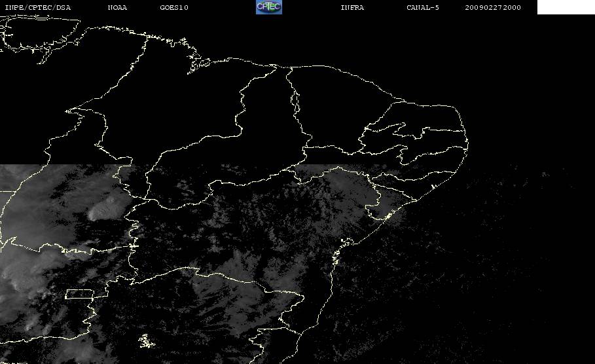Screen dimensions: 595x364
Task: Click the NOAA label
Action: point(117,8)
